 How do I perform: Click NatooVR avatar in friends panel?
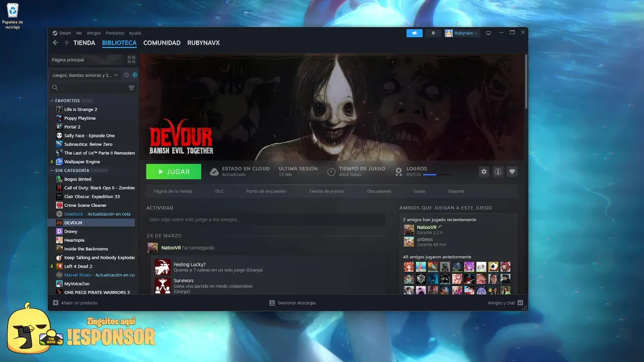409,230
